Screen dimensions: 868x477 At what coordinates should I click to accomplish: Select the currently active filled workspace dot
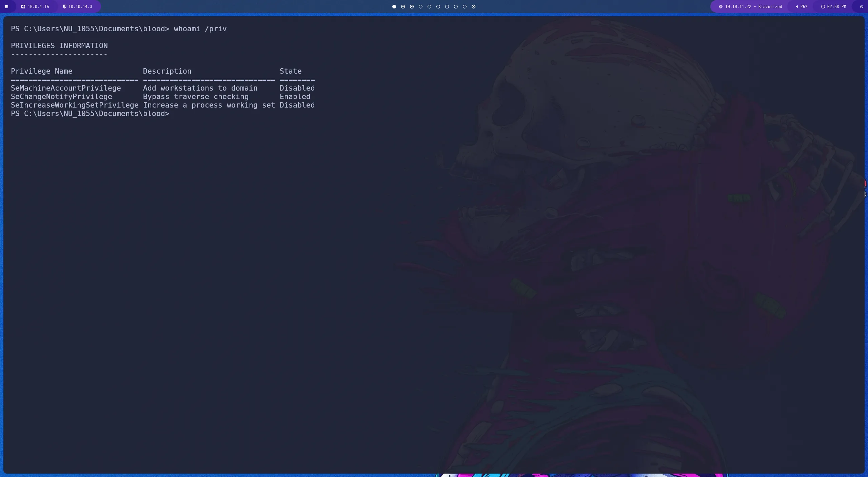pos(394,6)
